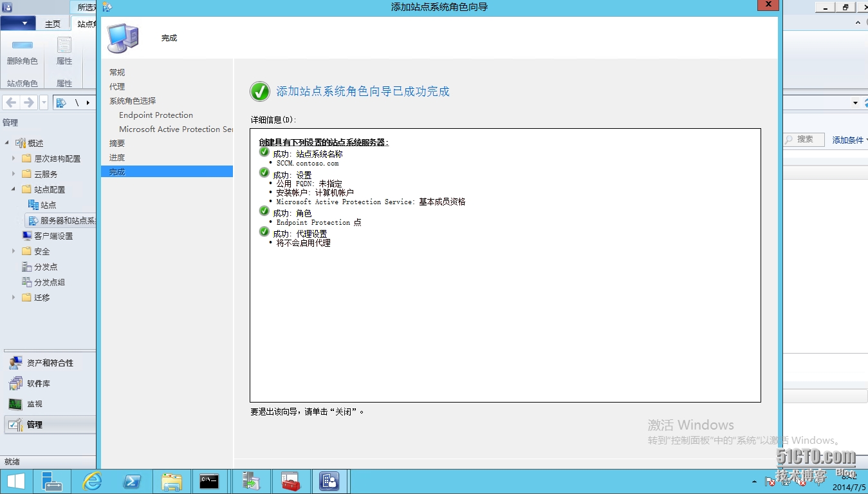Open the address bar dropdown in console
The image size is (868, 494).
pyautogui.click(x=855, y=103)
